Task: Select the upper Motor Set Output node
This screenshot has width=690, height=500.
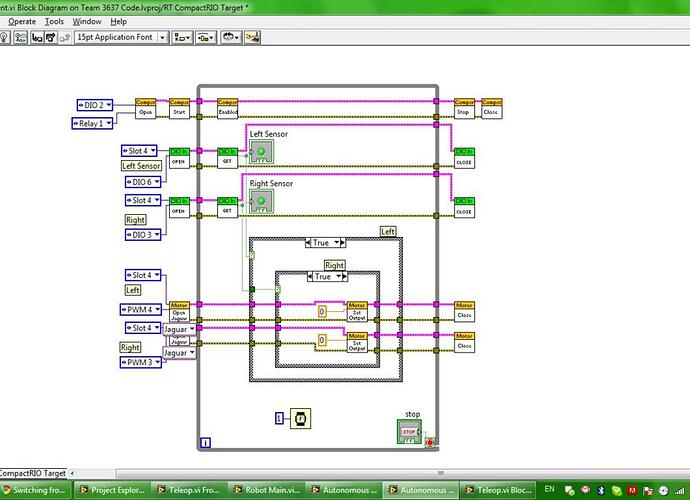Action: coord(357,312)
